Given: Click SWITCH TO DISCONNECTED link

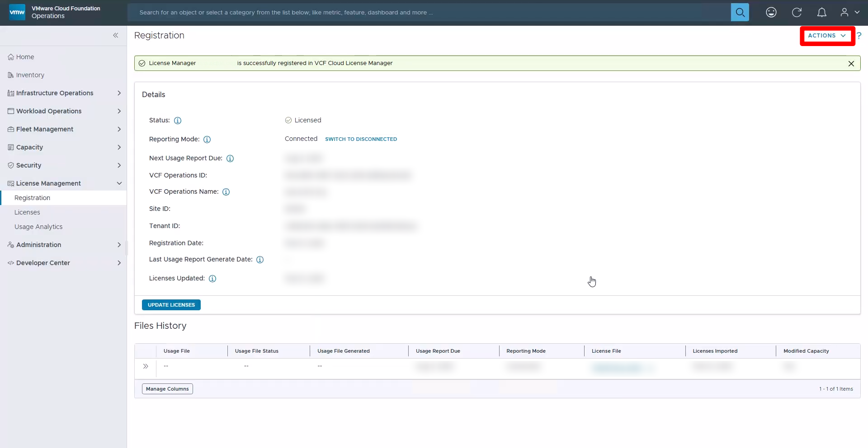Looking at the screenshot, I should click(361, 139).
